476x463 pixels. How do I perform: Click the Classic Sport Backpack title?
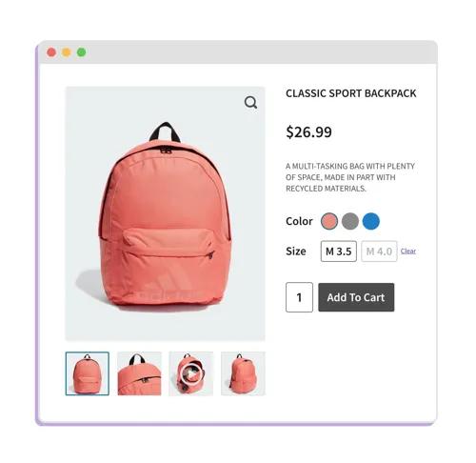tap(351, 93)
